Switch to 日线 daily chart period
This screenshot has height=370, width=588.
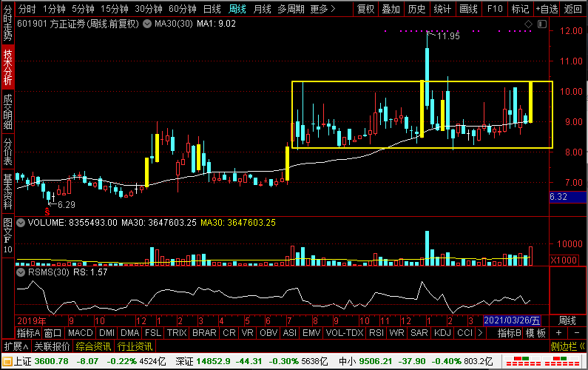coord(212,9)
